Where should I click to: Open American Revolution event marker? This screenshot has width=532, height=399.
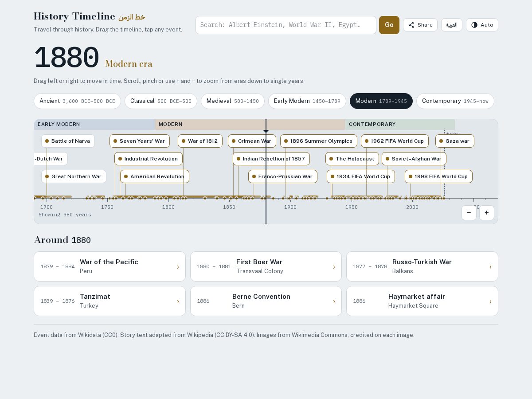point(155,176)
